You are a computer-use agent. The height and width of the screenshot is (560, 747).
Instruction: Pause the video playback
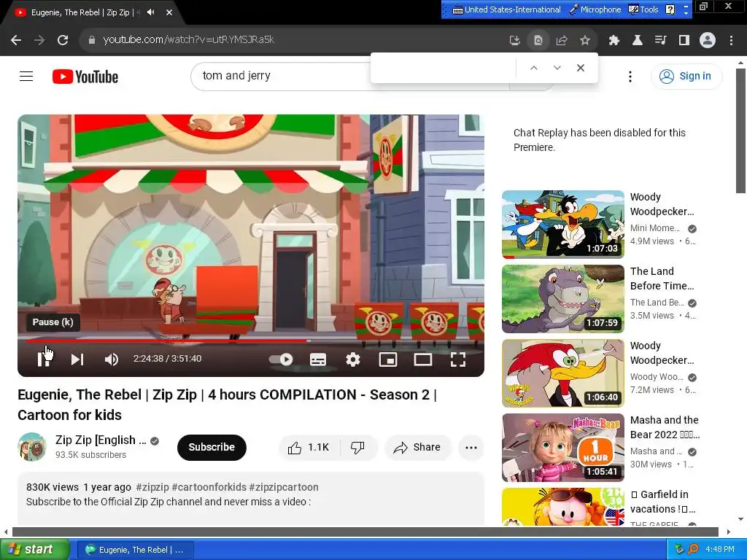(44, 359)
